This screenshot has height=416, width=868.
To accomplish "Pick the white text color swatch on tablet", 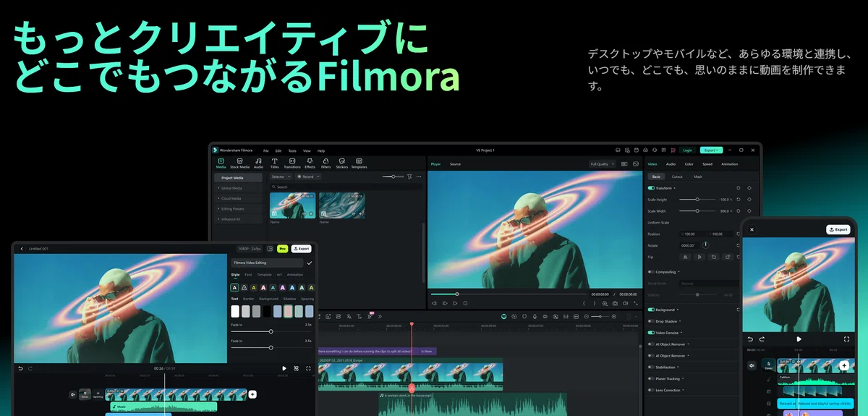I will 235,311.
